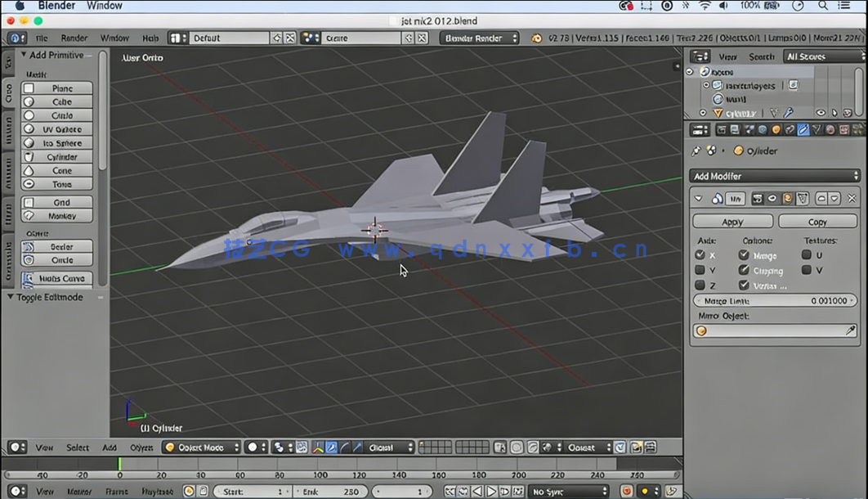Uncheck the Clipping option
Image resolution: width=868 pixels, height=499 pixels.
click(744, 270)
